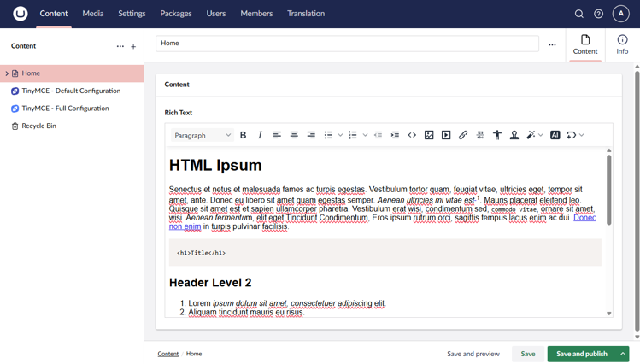Open TinyMCE - Default Configuration node
Viewport: 640px width, 364px height.
tap(72, 91)
